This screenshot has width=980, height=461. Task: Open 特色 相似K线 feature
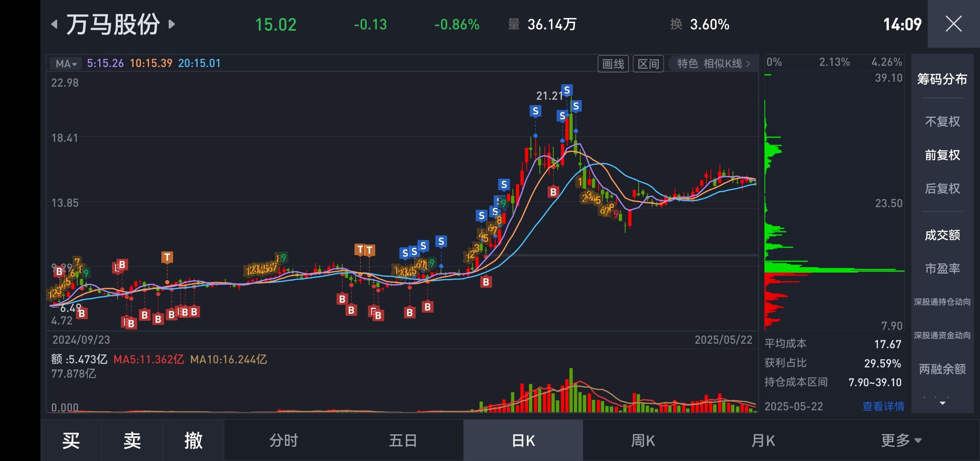click(x=713, y=64)
